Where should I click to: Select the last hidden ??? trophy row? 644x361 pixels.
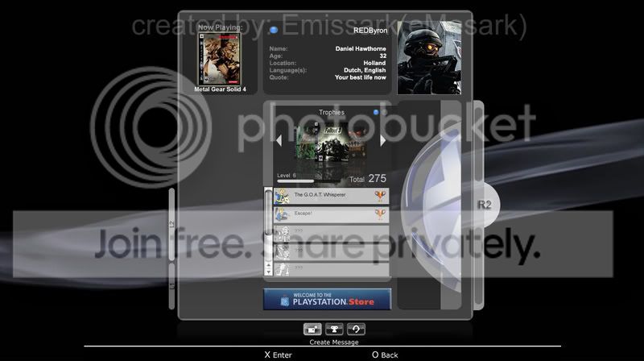click(331, 269)
